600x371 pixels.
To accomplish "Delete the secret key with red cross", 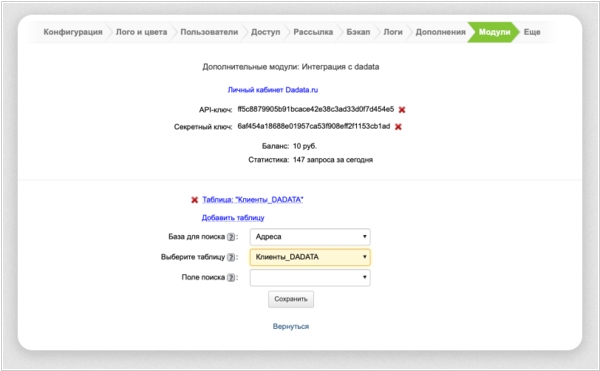I will pyautogui.click(x=398, y=127).
